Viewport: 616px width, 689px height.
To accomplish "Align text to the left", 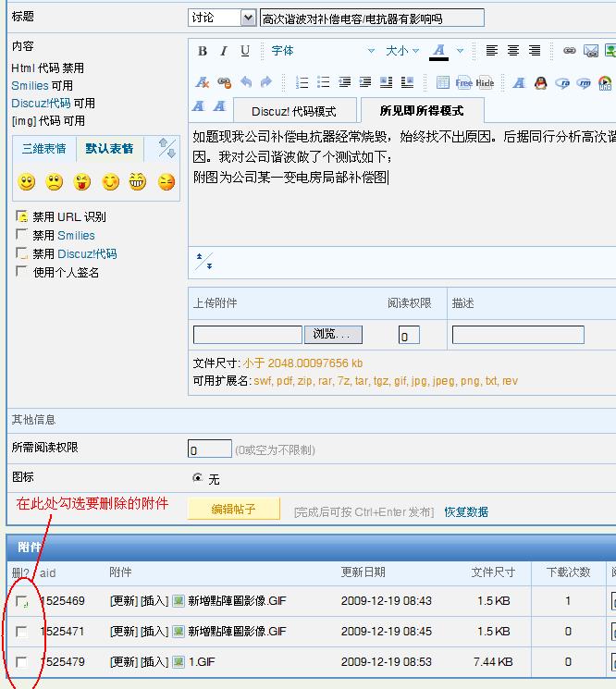I will pyautogui.click(x=492, y=51).
